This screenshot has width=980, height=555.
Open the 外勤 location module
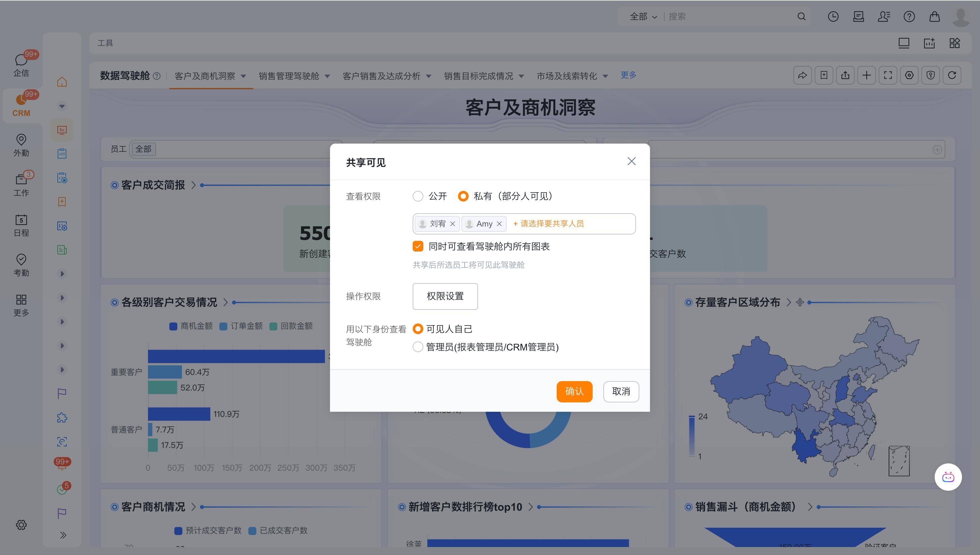pyautogui.click(x=21, y=145)
